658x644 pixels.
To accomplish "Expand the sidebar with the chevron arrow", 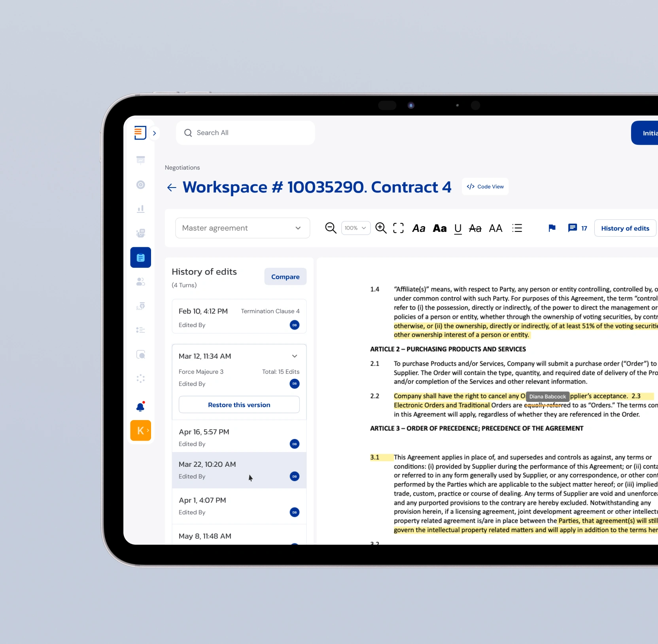I will point(155,133).
